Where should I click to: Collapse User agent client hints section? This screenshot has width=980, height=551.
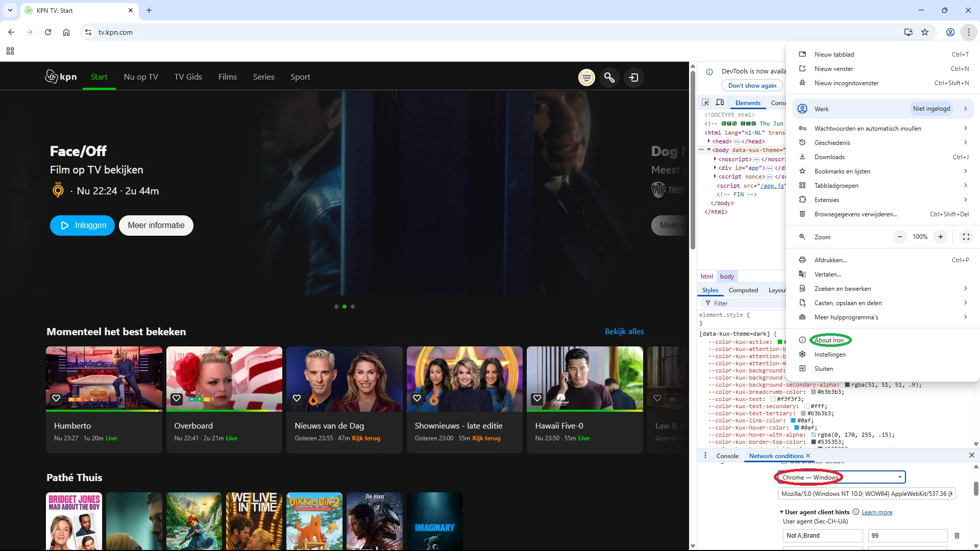point(781,512)
